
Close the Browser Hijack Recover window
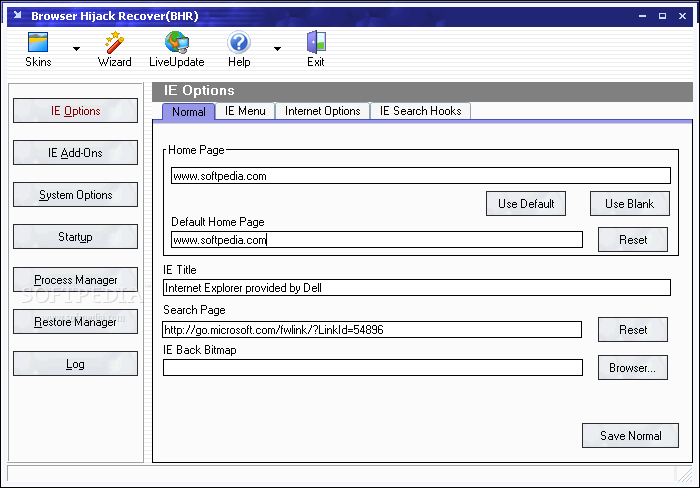click(x=682, y=16)
